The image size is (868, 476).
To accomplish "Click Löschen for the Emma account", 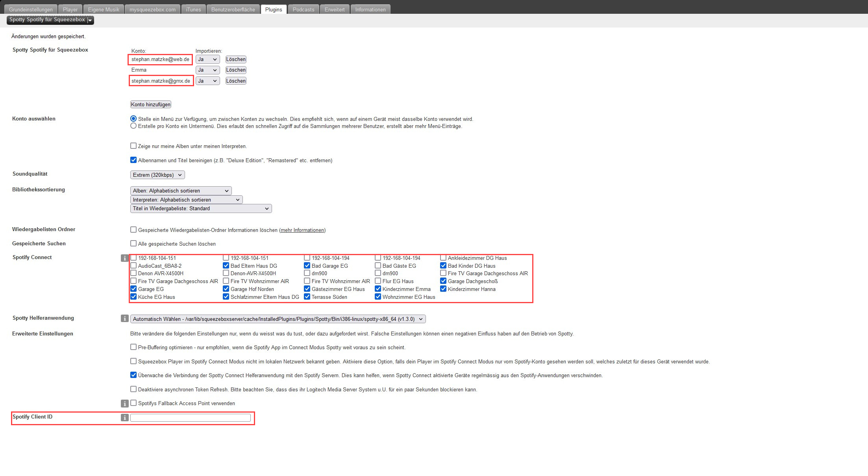I will pos(236,70).
